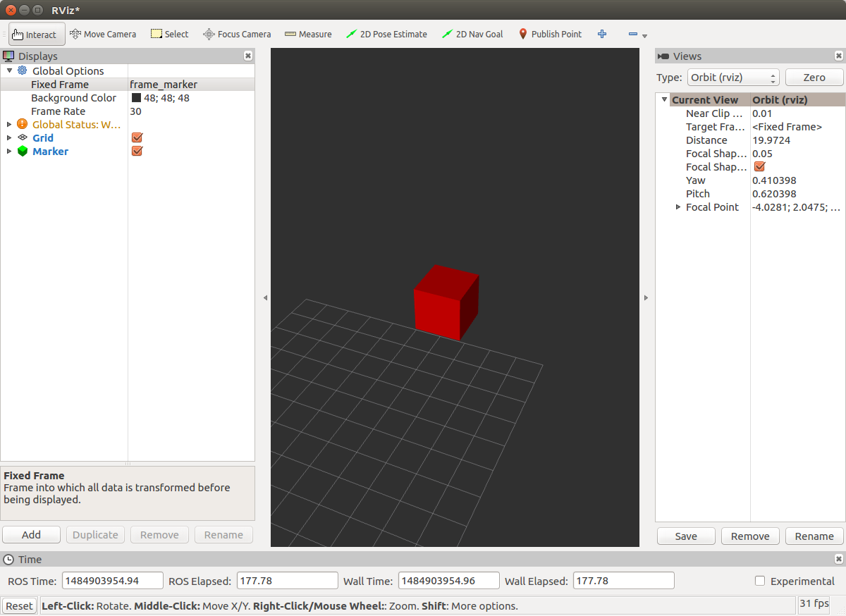Select the Fixed Frame row
Viewport: 846px width, 616px height.
(128, 85)
